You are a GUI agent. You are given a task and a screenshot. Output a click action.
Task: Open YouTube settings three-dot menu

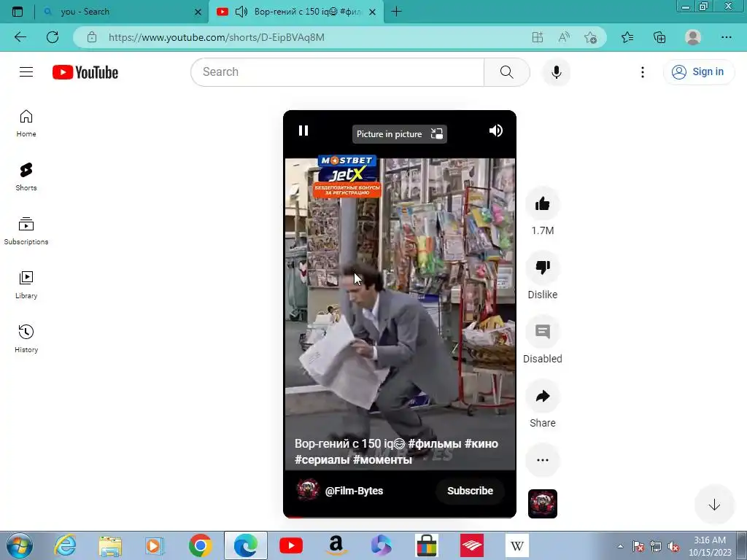(x=642, y=72)
